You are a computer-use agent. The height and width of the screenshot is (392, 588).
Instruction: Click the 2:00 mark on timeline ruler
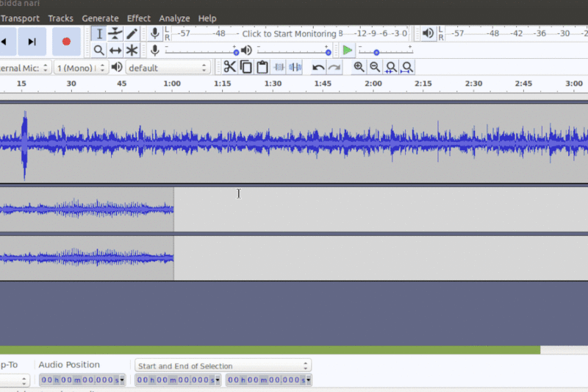373,84
